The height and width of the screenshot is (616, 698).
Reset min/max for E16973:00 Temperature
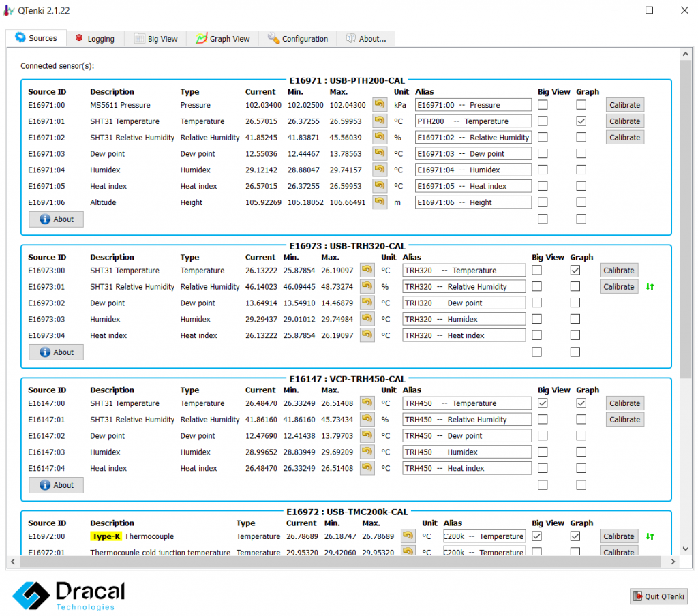coord(367,270)
